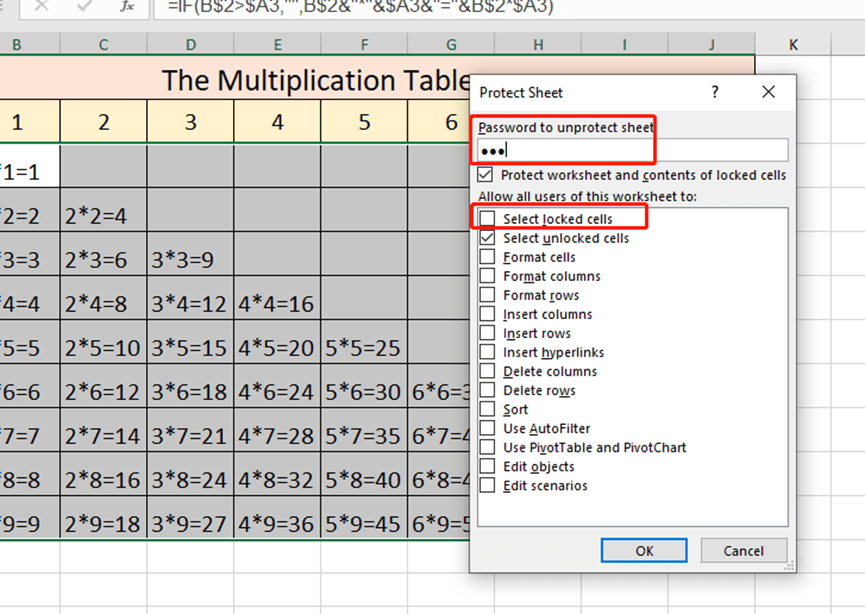Select header cell with number 4
This screenshot has height=614, width=865.
point(277,121)
